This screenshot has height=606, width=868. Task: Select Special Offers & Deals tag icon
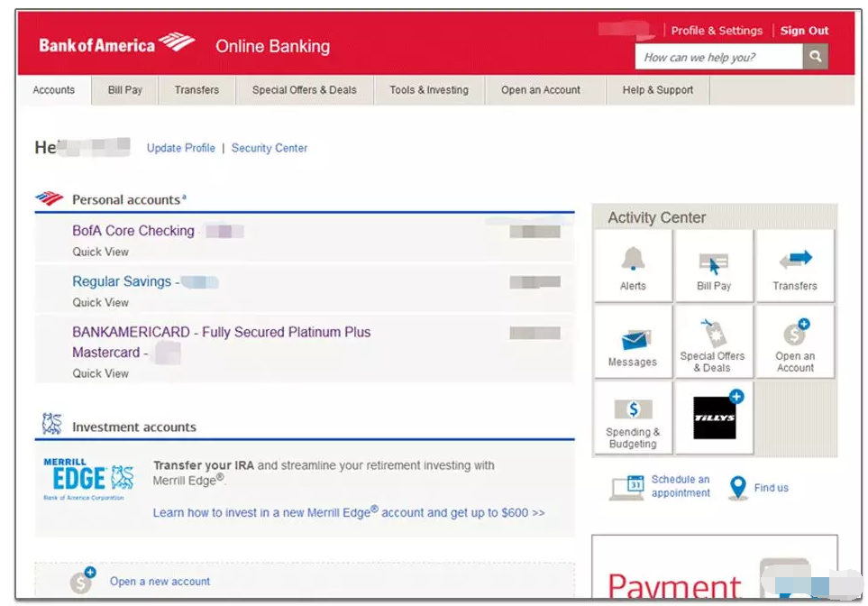pos(712,335)
